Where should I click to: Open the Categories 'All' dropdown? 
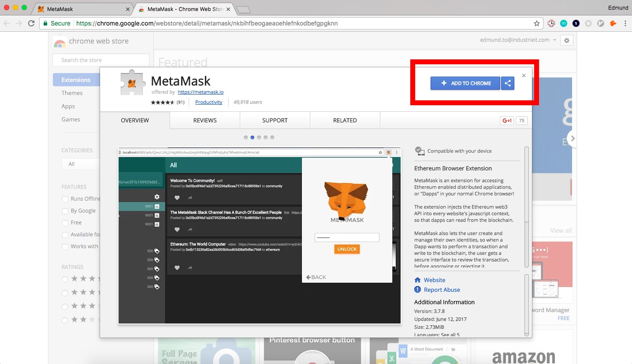(x=81, y=164)
